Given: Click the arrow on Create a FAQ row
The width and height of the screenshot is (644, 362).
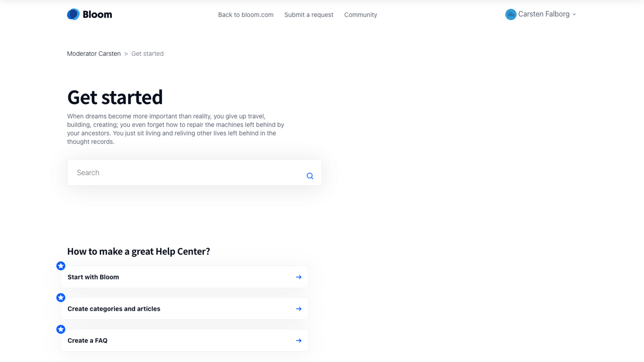Looking at the screenshot, I should click(x=299, y=341).
